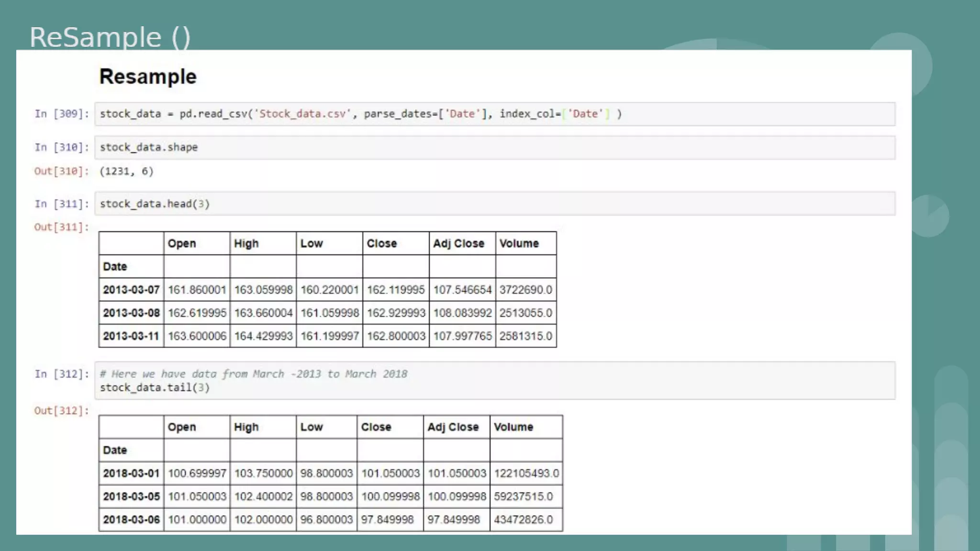Click the Out[312] prompt label
Viewport: 980px width, 551px height.
click(62, 410)
